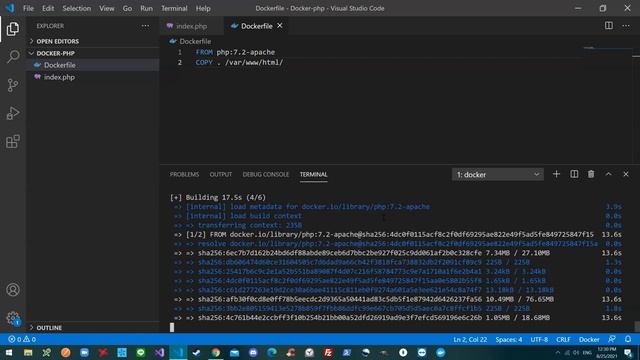640x360 pixels.
Task: Open Source Control view icon
Action: [13, 85]
